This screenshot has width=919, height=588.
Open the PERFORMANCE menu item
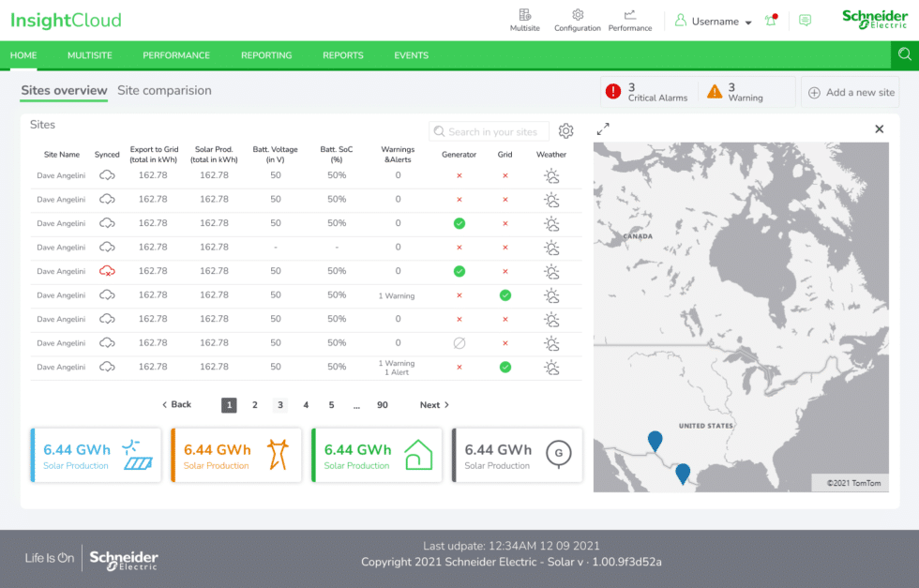click(176, 55)
